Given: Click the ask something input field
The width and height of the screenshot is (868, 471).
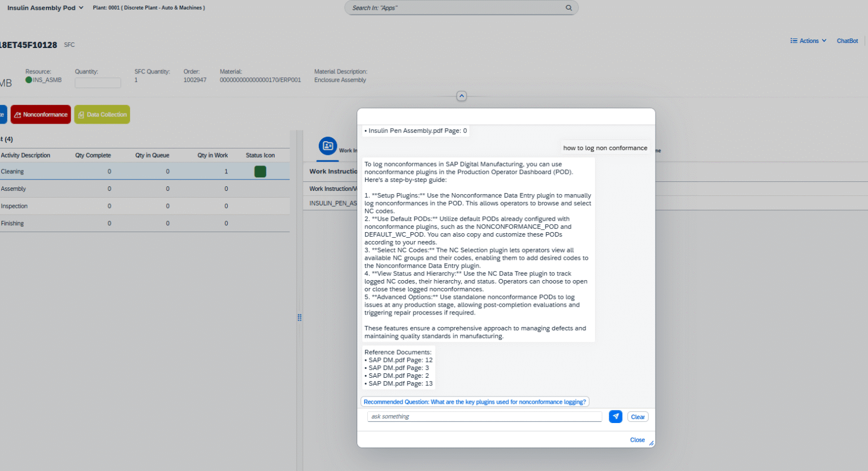Looking at the screenshot, I should (484, 416).
